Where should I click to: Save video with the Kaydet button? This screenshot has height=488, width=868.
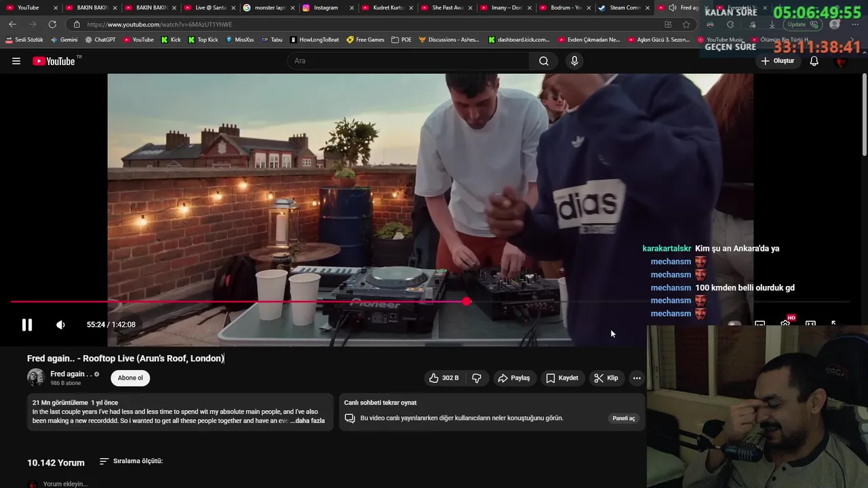(x=562, y=378)
